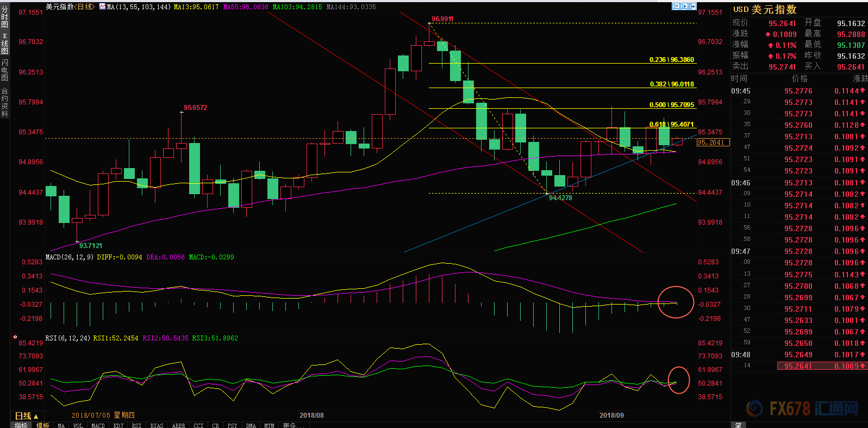Click the 最低 value 95.1307
Viewport: 868px width, 428px height.
pos(851,45)
